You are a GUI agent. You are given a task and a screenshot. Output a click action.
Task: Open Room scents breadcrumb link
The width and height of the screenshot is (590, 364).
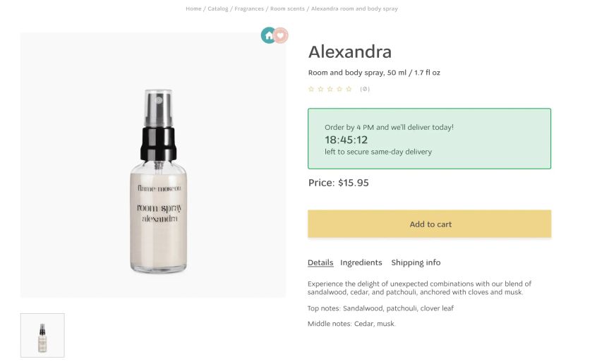[x=287, y=8]
